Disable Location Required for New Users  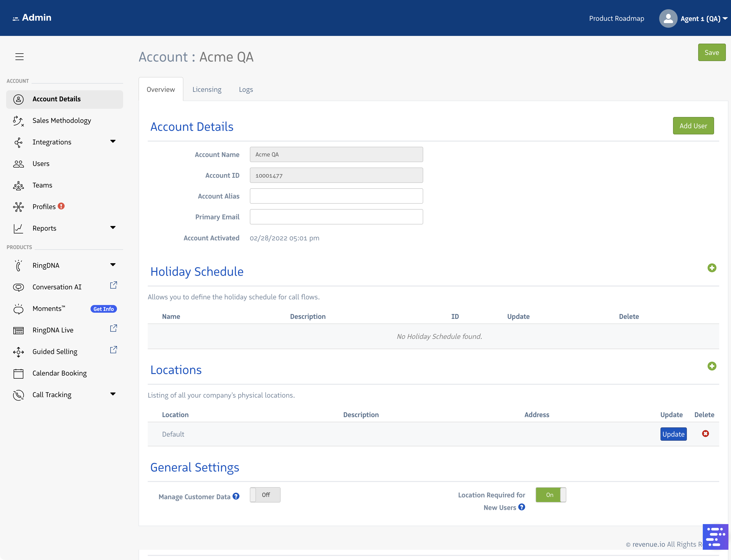tap(550, 495)
